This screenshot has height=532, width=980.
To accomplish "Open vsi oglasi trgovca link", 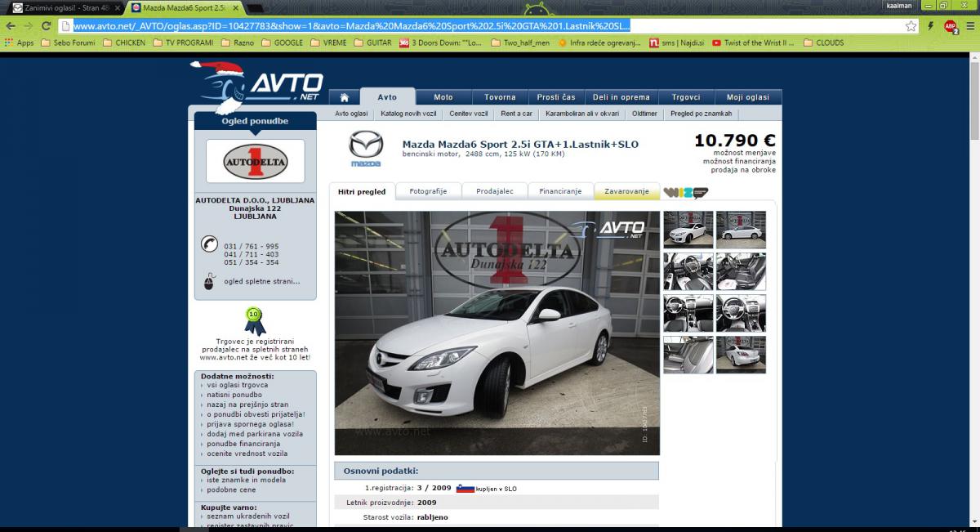I will (x=237, y=385).
